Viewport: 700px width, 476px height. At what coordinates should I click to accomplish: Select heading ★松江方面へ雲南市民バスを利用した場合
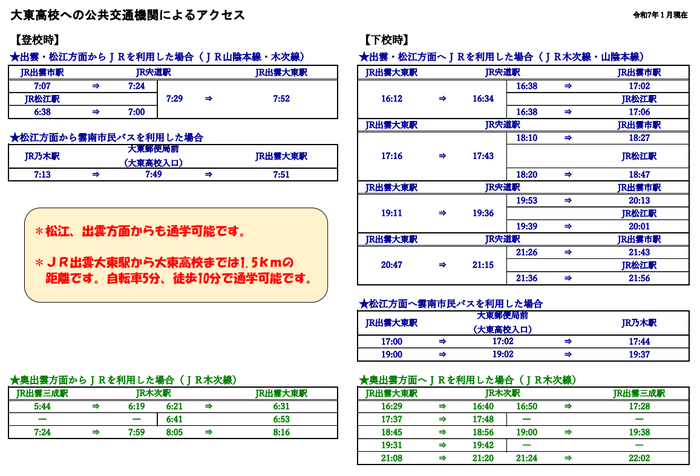tap(451, 304)
